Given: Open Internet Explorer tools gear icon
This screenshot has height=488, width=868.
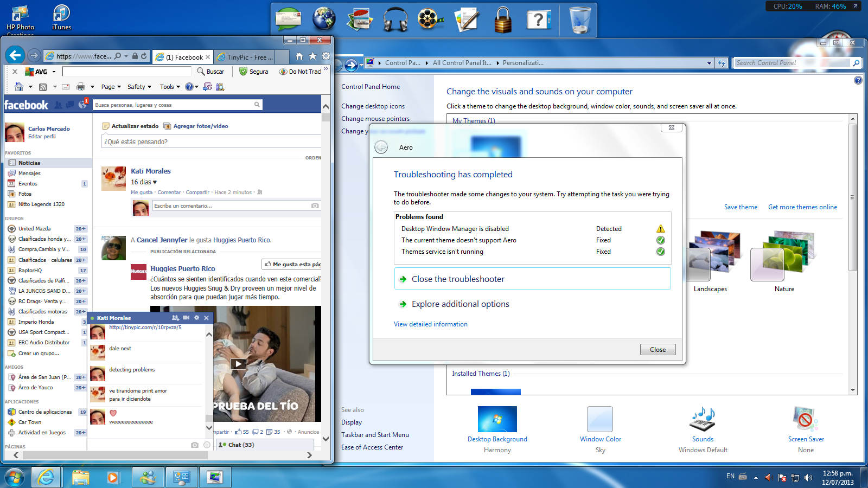Looking at the screenshot, I should [325, 56].
